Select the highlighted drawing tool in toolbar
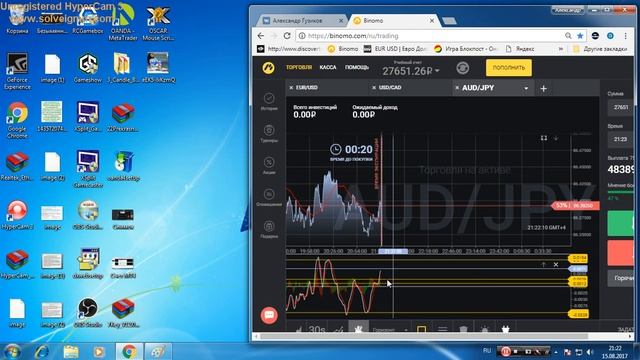640x360 pixels. coord(358,327)
